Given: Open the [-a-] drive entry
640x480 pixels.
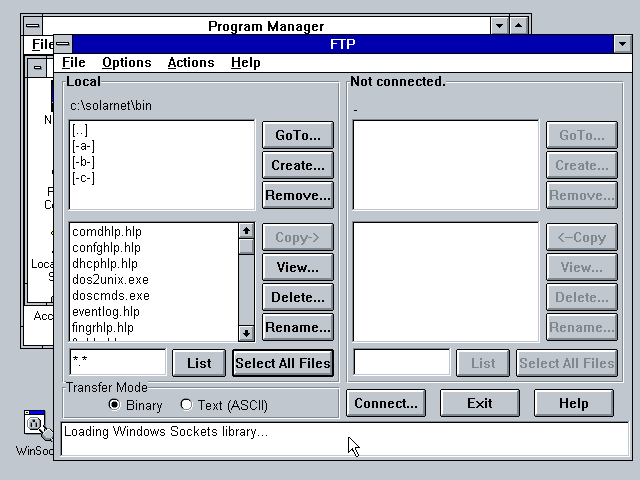Looking at the screenshot, I should click(83, 146).
